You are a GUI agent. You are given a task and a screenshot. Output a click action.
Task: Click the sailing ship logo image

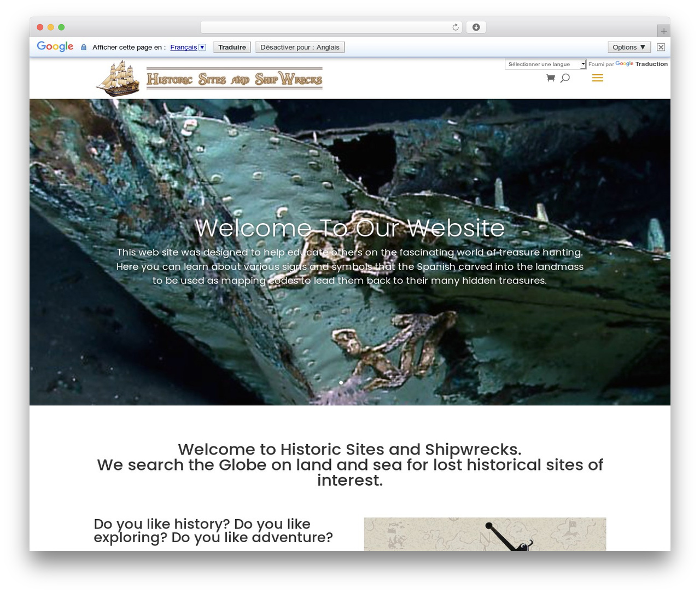118,78
